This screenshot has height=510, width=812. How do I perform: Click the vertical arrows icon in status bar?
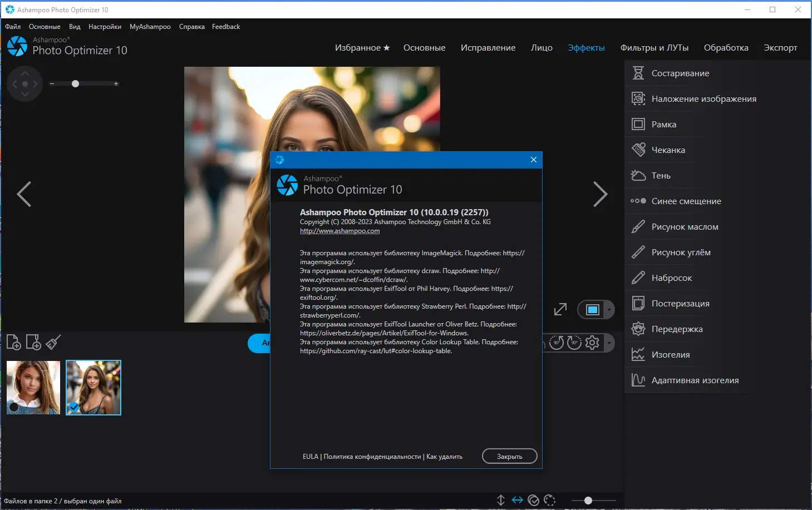[501, 501]
